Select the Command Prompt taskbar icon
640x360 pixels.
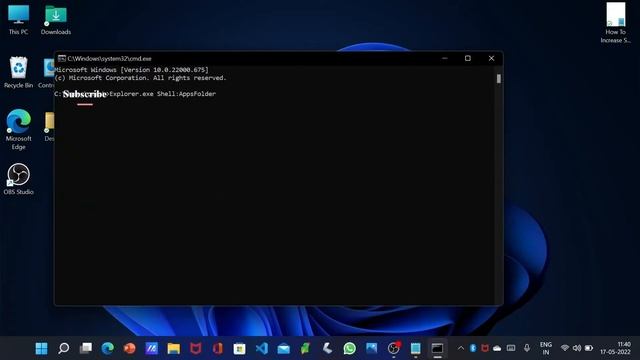(x=438, y=348)
